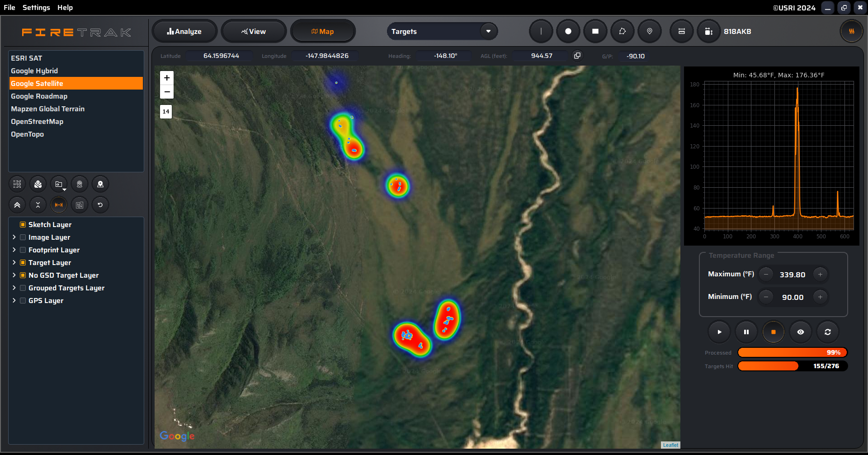The image size is (868, 455).
Task: Click the orange heat map icon
Action: (851, 32)
